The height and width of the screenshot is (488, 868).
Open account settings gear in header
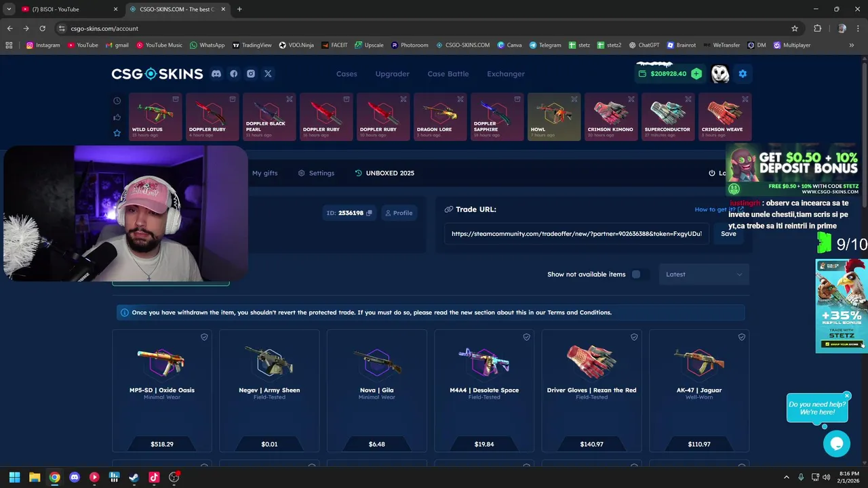tap(743, 73)
